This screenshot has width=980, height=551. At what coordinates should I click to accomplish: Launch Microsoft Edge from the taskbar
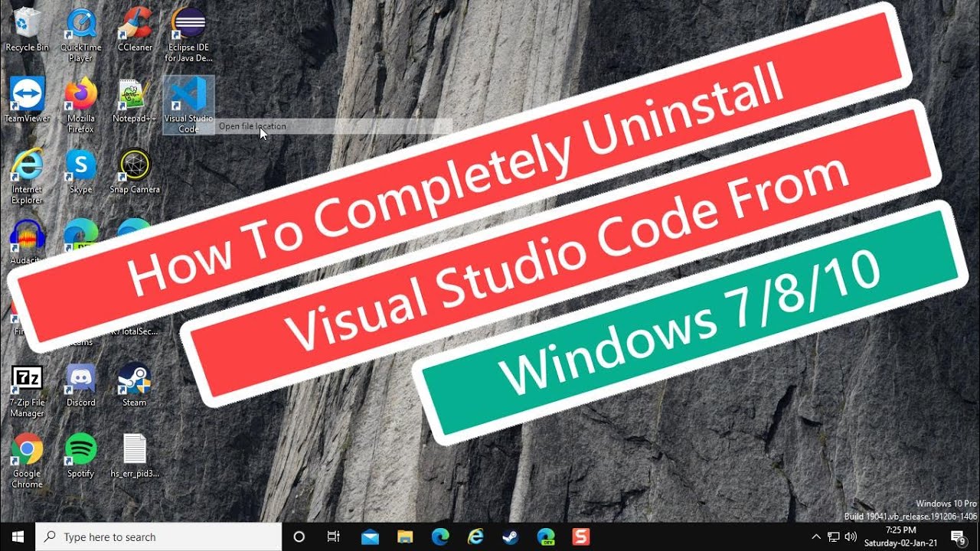(440, 537)
